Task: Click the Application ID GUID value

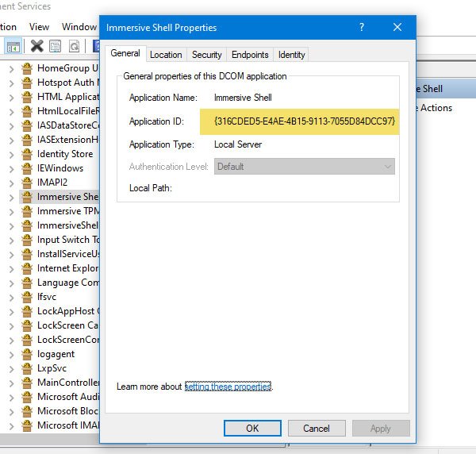Action: [x=305, y=121]
